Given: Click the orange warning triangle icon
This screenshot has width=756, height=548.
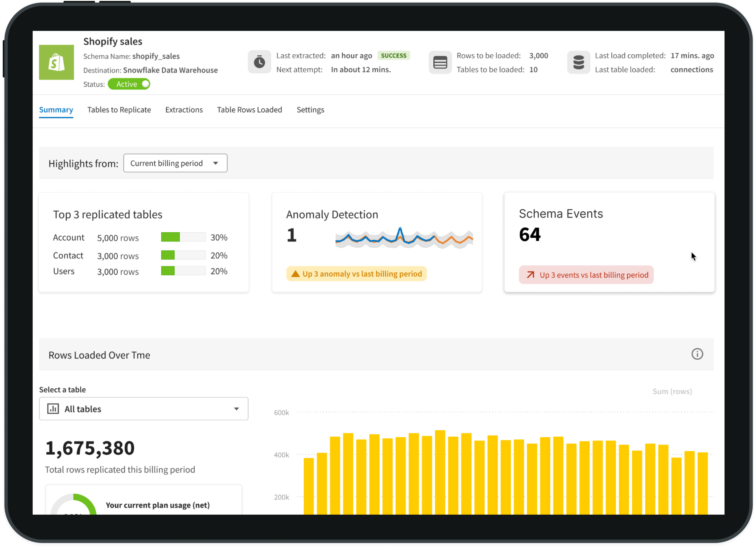Looking at the screenshot, I should [295, 274].
